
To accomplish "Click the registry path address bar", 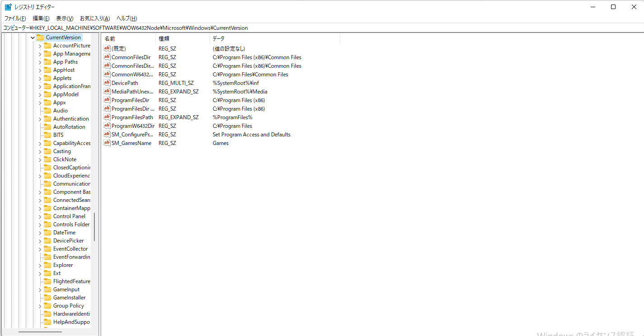I will 316,28.
